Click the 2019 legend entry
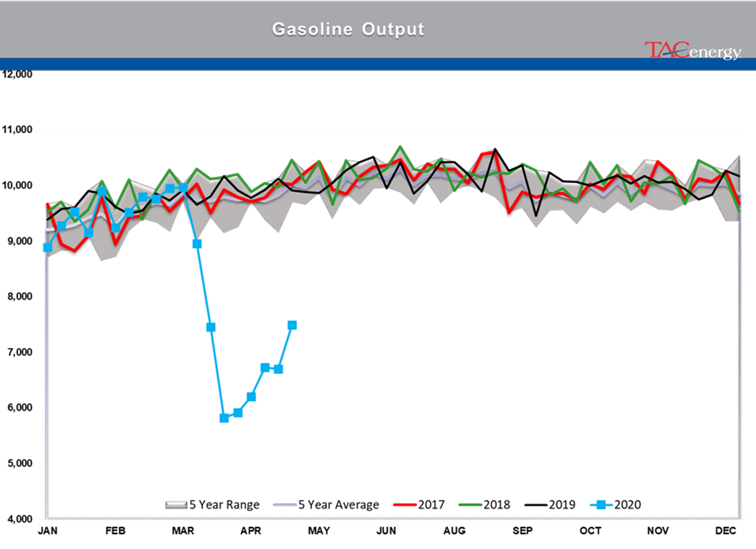 pos(550,505)
